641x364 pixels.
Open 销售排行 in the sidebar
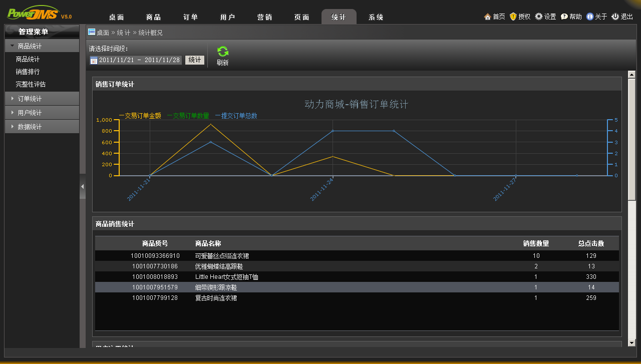[28, 72]
